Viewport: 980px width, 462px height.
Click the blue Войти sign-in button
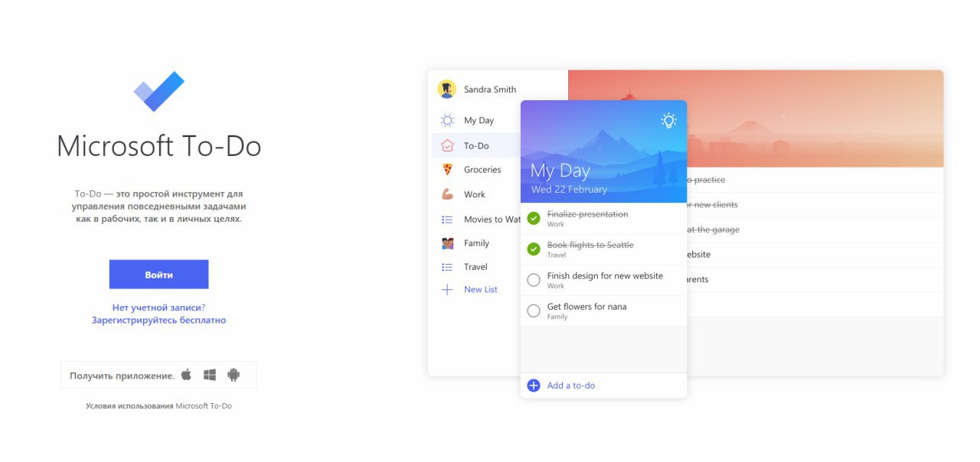(158, 275)
